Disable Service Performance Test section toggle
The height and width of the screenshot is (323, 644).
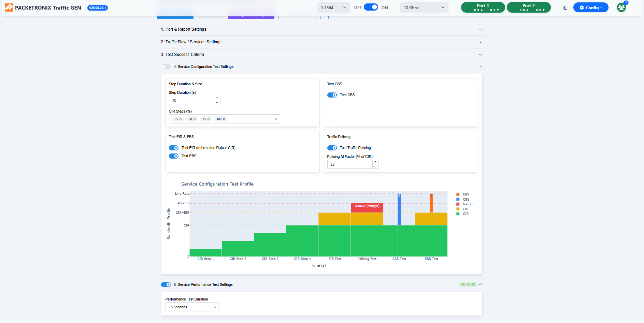(x=166, y=285)
